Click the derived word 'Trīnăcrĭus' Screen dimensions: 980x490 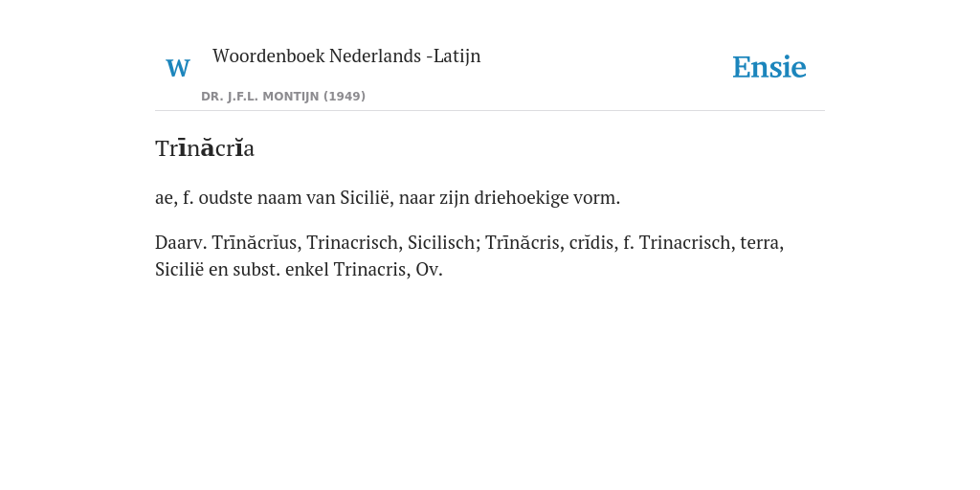pos(256,242)
